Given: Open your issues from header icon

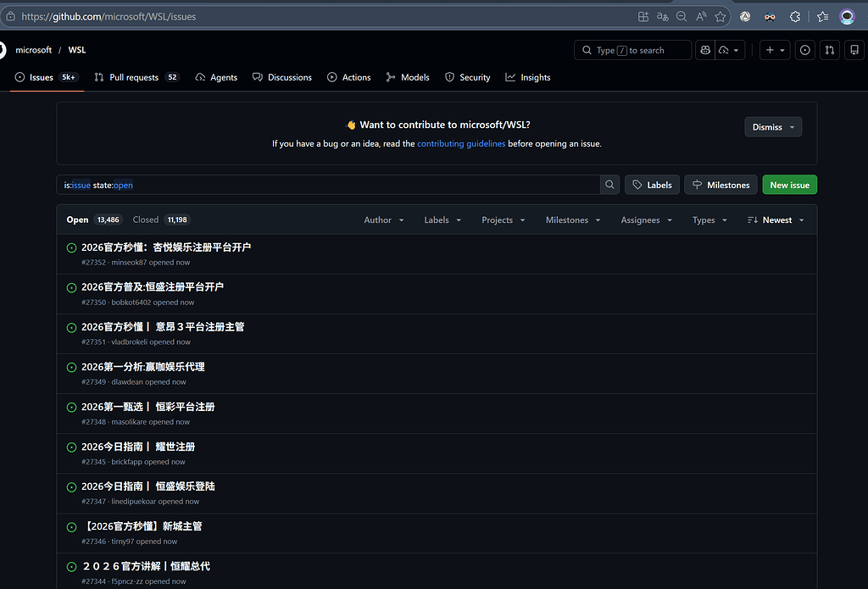Looking at the screenshot, I should coord(805,50).
